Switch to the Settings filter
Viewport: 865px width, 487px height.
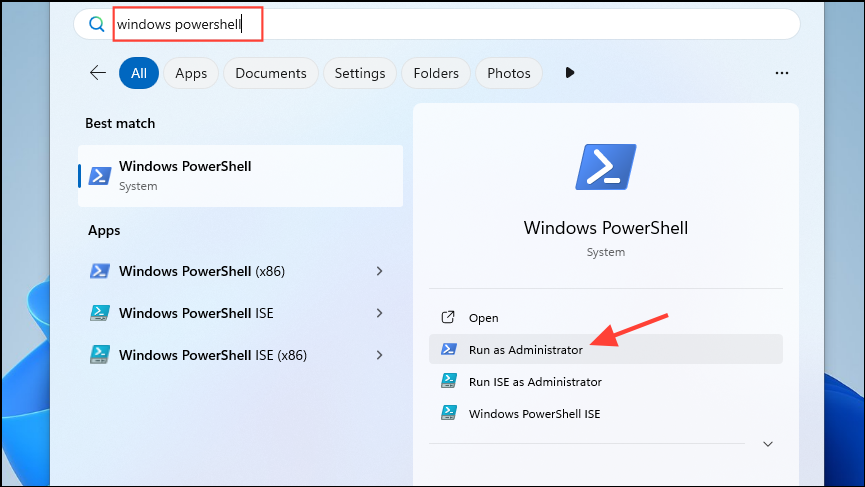point(360,73)
